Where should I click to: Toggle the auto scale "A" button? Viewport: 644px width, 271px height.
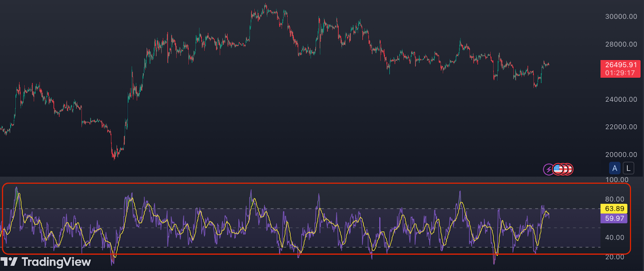pyautogui.click(x=614, y=168)
